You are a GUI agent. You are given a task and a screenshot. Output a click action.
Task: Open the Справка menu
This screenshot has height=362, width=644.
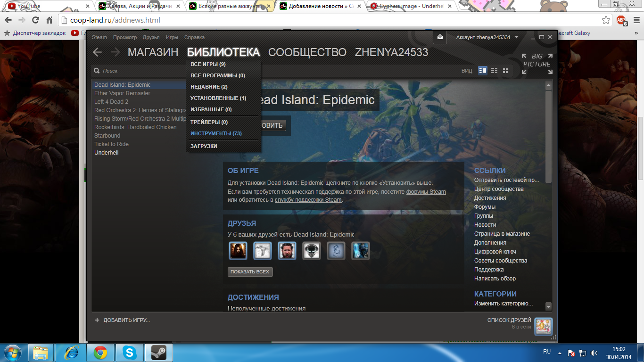[x=194, y=37]
